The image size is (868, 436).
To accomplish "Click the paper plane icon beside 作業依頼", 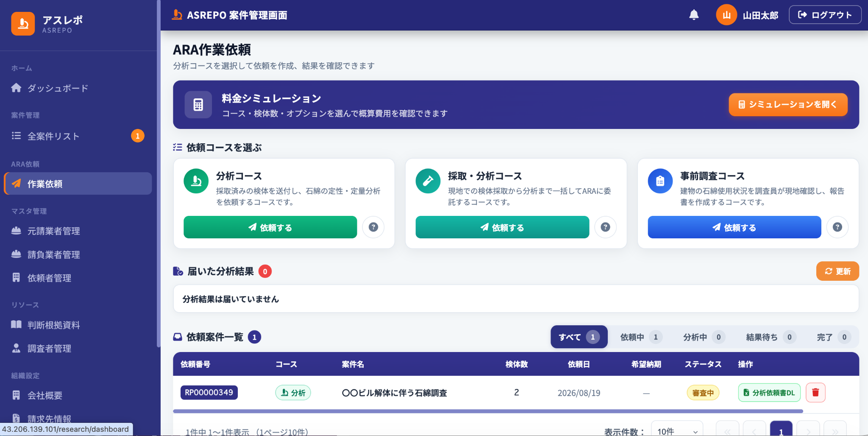I will [x=16, y=183].
